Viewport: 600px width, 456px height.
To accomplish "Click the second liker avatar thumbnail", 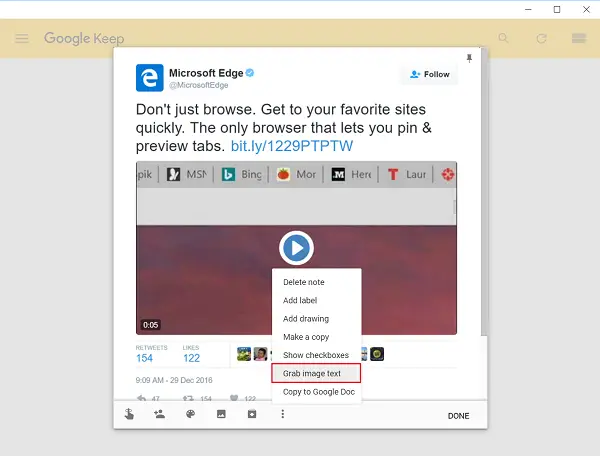I will 261,354.
